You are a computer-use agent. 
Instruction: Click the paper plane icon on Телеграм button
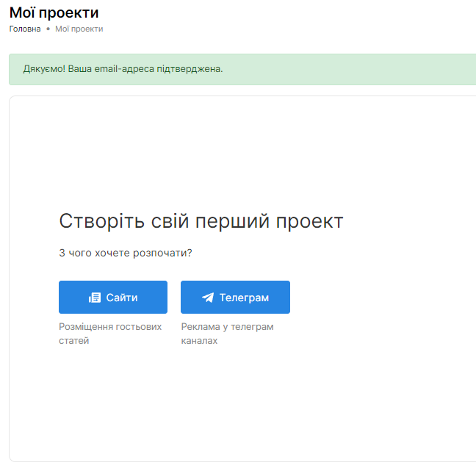208,298
